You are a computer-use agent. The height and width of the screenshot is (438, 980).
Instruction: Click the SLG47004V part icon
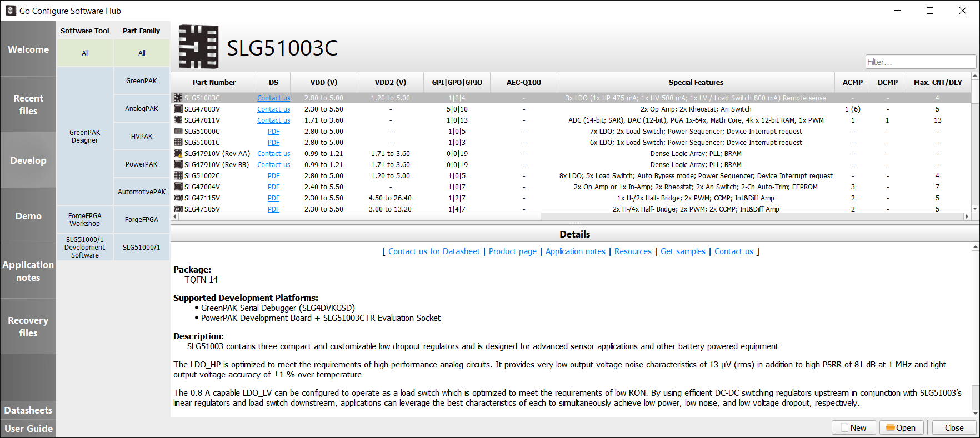click(178, 187)
